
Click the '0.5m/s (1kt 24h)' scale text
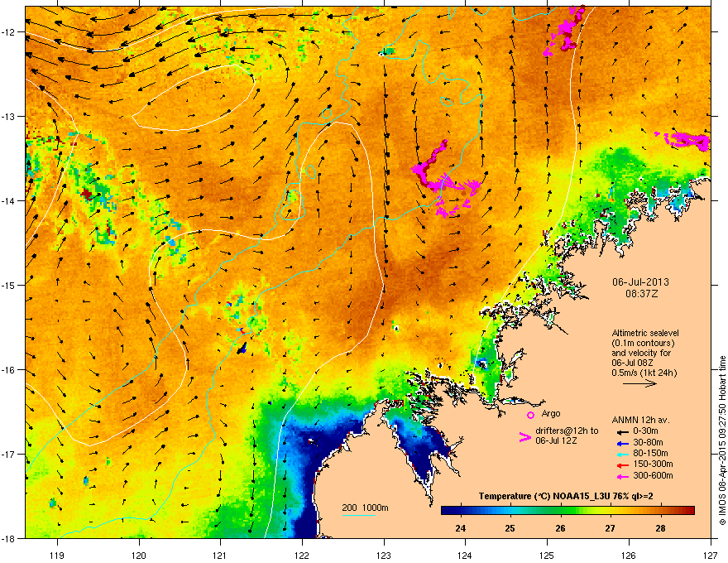point(644,373)
